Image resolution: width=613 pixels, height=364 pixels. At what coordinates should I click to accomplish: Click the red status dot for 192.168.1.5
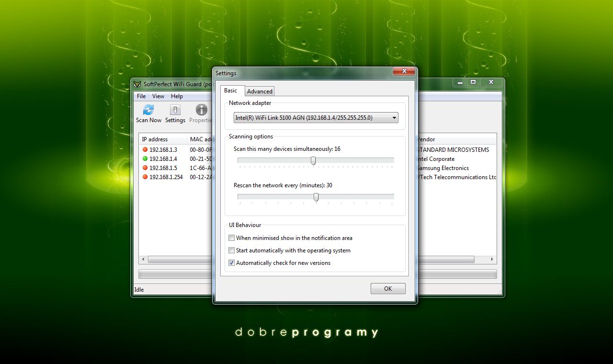(145, 168)
